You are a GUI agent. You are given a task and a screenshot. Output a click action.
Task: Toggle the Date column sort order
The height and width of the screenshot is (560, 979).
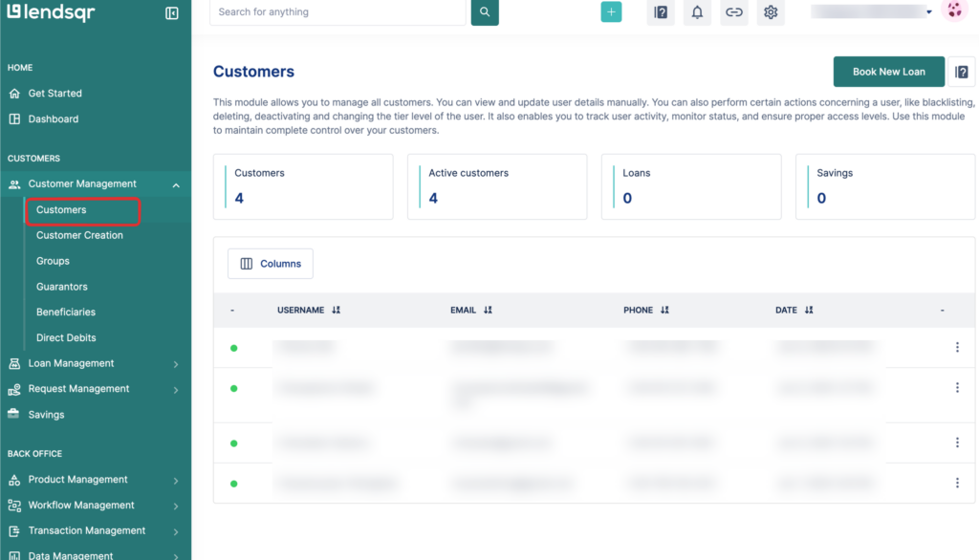point(809,310)
